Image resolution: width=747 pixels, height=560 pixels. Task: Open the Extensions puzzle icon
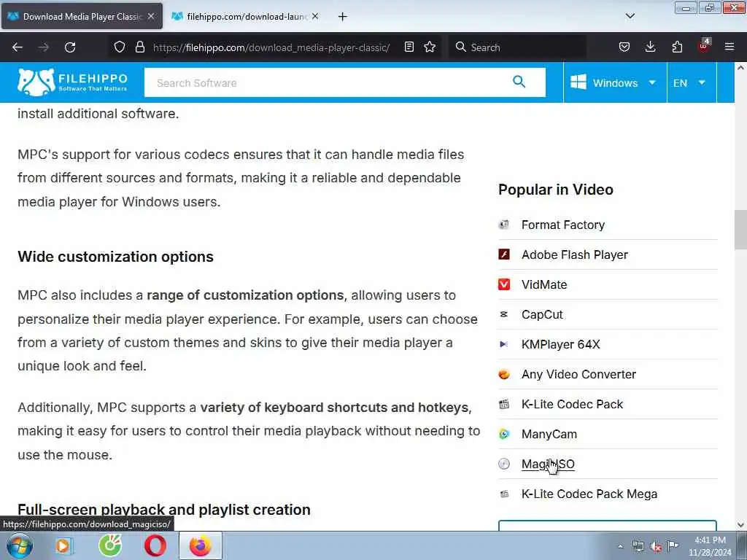click(677, 47)
